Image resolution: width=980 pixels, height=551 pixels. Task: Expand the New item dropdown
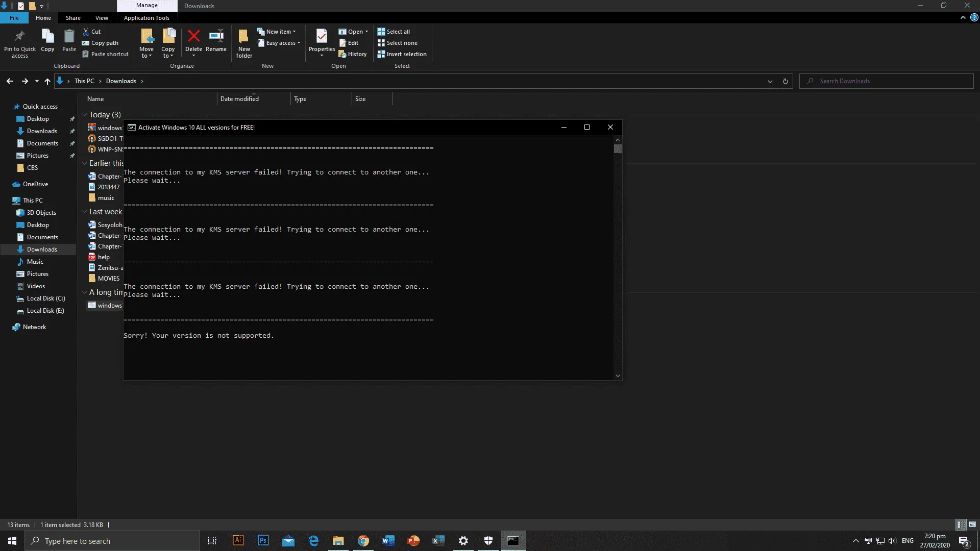click(276, 32)
